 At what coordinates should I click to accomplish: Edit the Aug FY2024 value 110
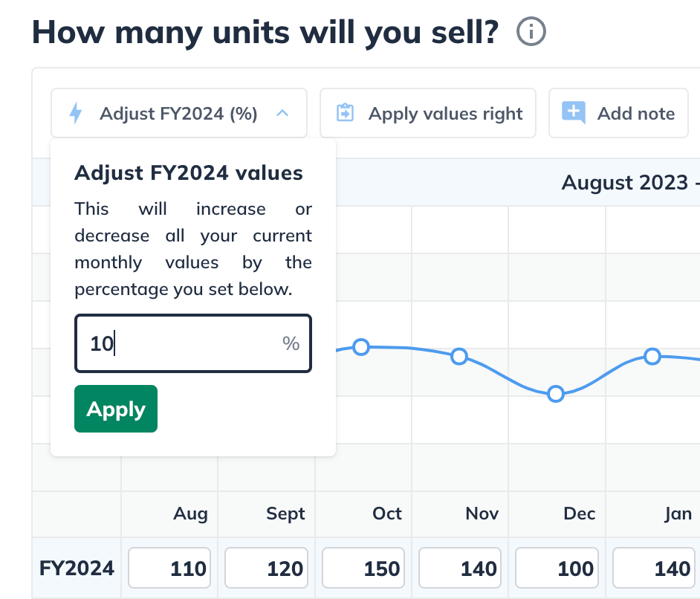169,569
